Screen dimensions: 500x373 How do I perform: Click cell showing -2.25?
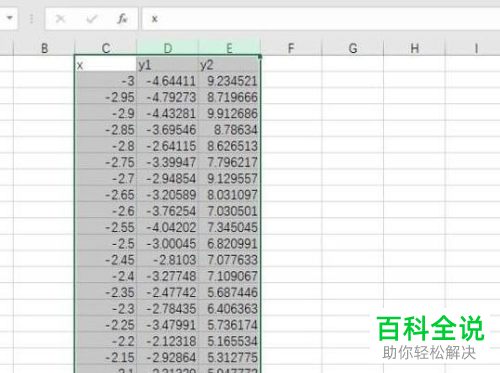106,325
